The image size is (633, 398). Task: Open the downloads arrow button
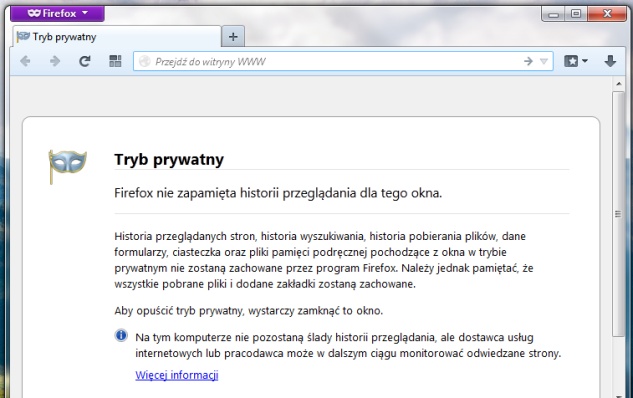(x=610, y=61)
